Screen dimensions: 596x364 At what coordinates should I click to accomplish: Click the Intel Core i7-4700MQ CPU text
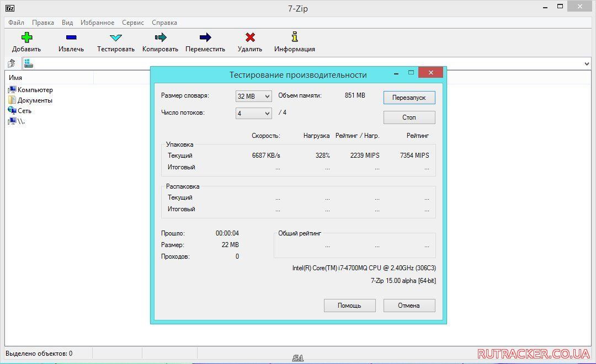point(364,268)
